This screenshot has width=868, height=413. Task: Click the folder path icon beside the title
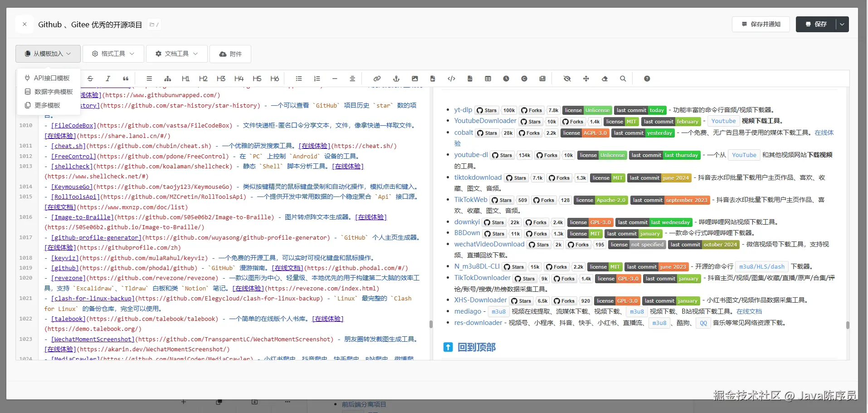[154, 25]
